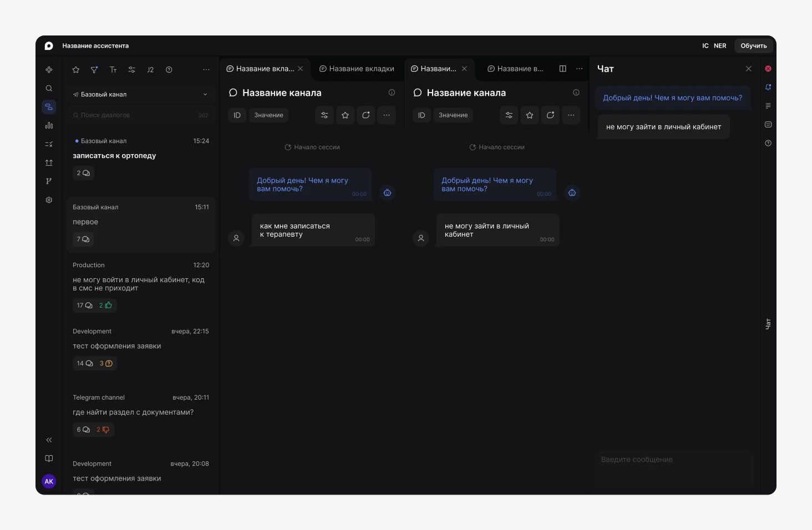Toggle the split view layout icon

tap(563, 69)
